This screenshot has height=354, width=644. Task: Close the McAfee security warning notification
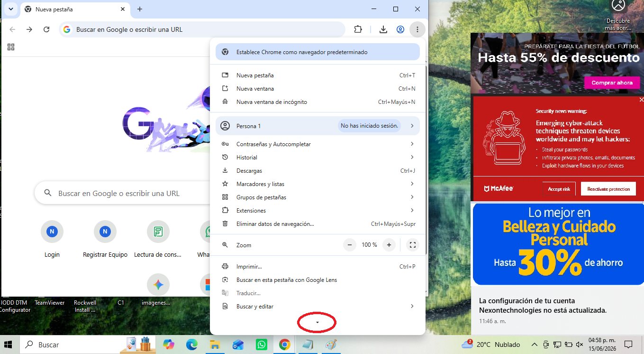642,100
